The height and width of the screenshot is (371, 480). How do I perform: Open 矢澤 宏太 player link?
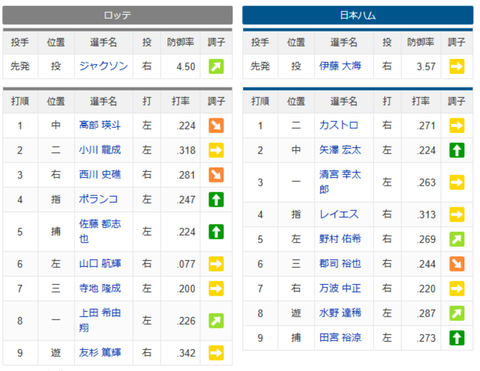[340, 150]
